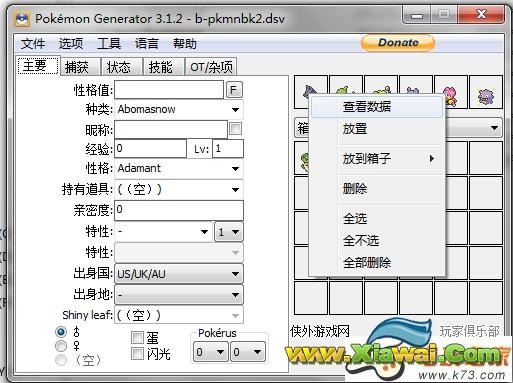Click the Pokémon Generator app icon in title bar
Image resolution: width=513 pixels, height=383 pixels.
[22, 19]
